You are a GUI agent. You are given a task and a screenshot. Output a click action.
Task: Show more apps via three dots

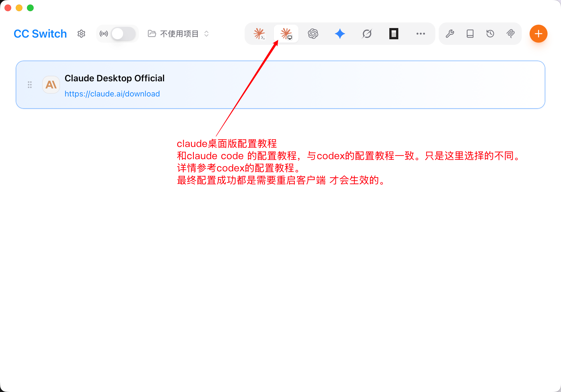(x=421, y=34)
